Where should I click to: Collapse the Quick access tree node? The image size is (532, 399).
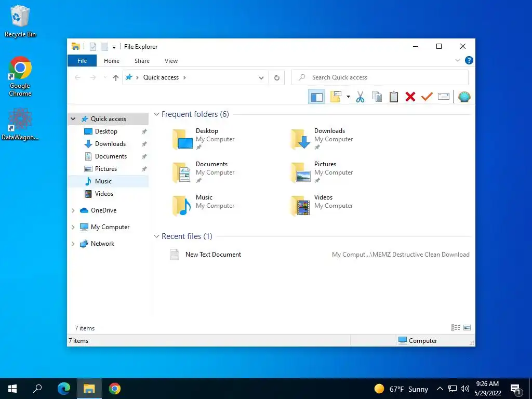73,119
